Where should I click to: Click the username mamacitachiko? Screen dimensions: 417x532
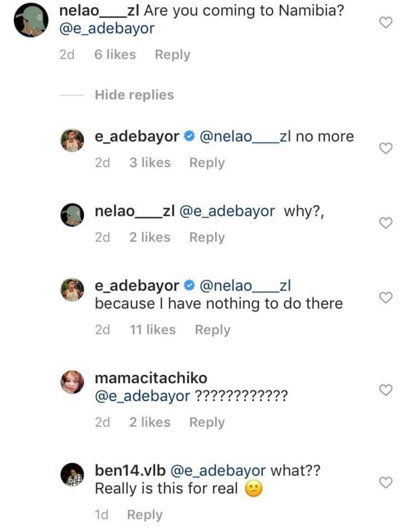151,378
